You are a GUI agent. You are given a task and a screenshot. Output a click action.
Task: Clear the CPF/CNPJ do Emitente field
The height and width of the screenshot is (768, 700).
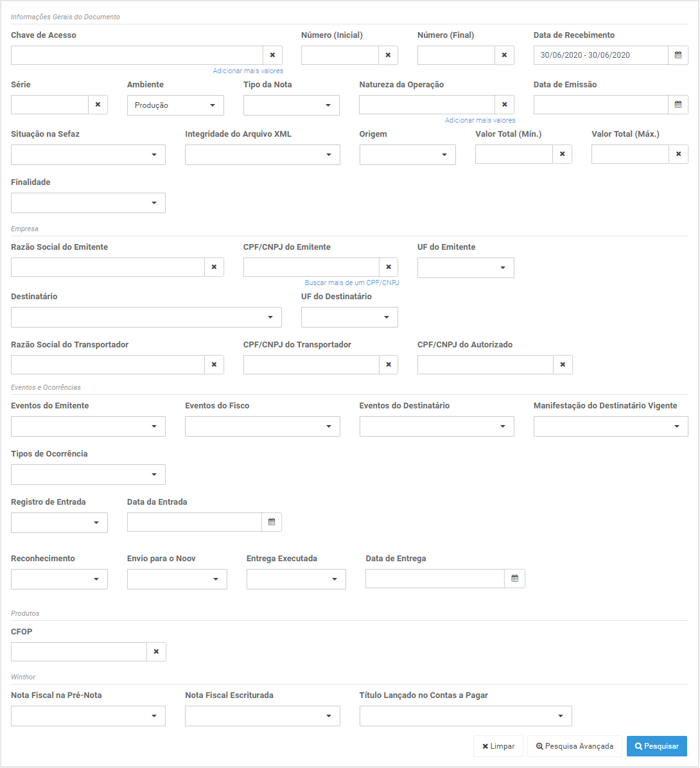[389, 267]
